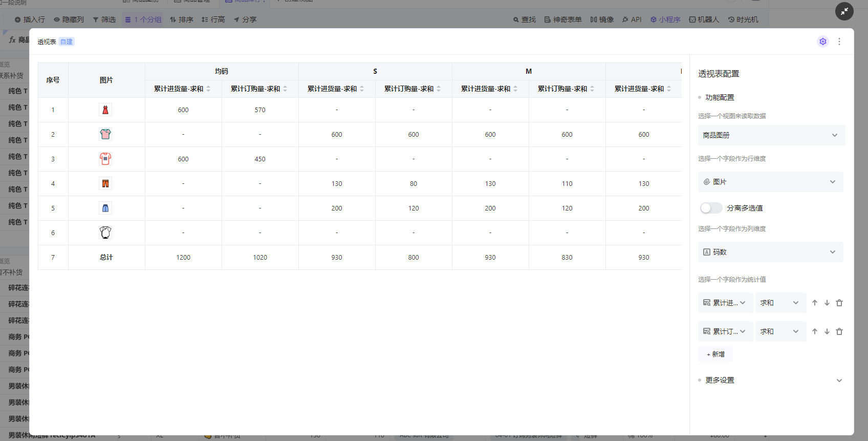
Task: Open the 码数 column dimension dropdown
Action: (x=770, y=252)
